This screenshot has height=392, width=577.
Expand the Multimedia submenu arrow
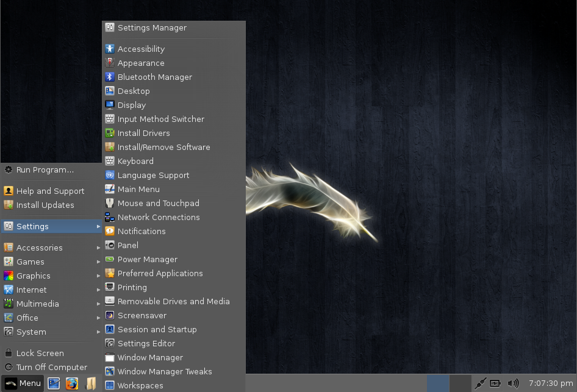coord(98,304)
